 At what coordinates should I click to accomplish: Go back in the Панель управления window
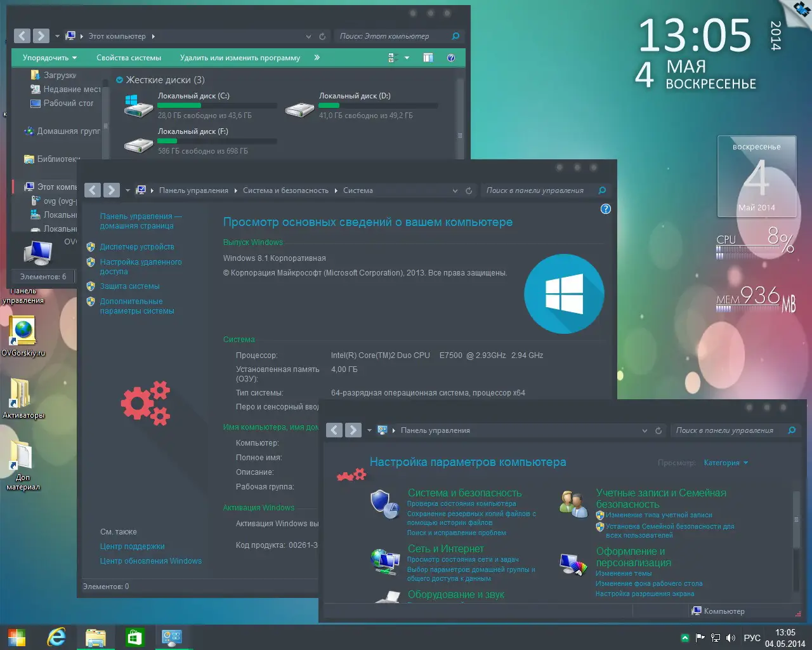pos(334,430)
